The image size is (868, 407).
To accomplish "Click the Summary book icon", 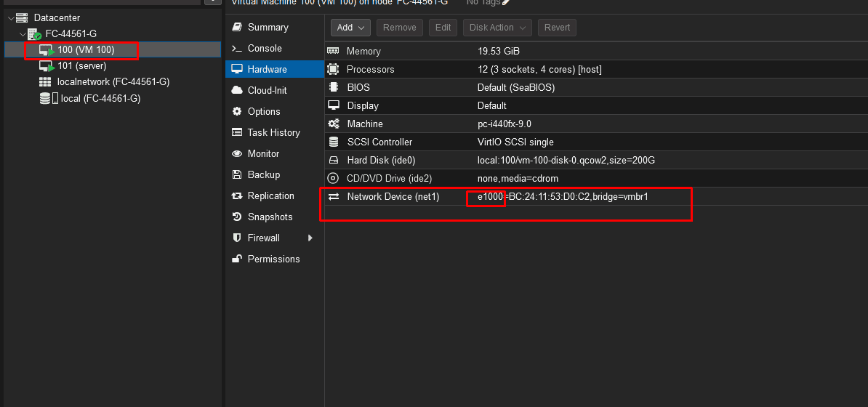I will (237, 27).
